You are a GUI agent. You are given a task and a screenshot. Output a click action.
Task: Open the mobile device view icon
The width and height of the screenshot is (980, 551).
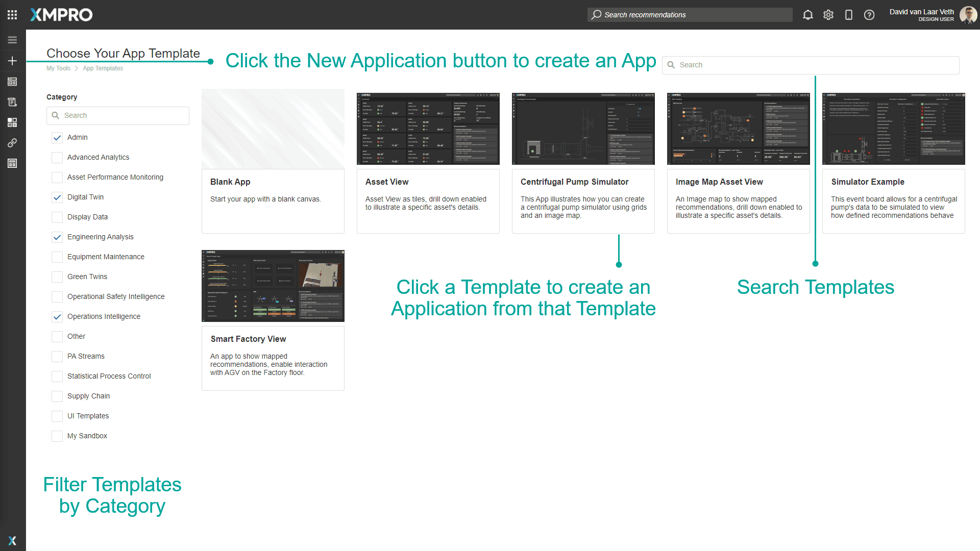(x=849, y=15)
